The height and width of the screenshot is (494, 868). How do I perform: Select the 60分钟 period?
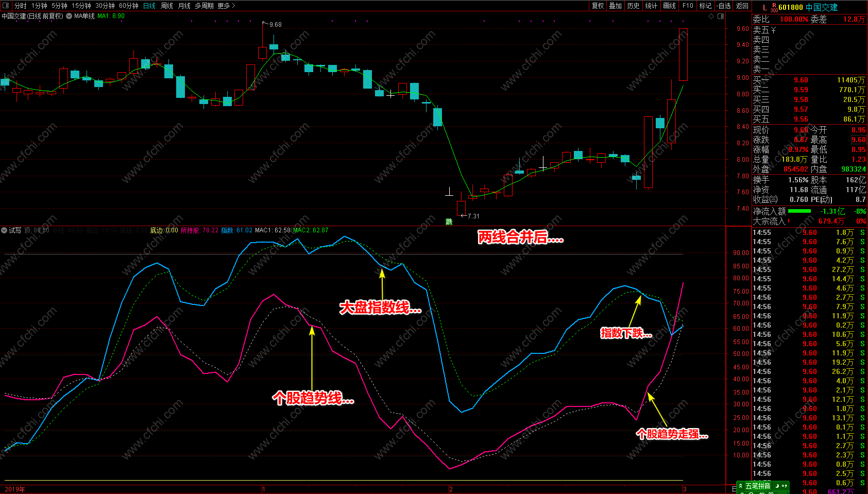coord(129,6)
